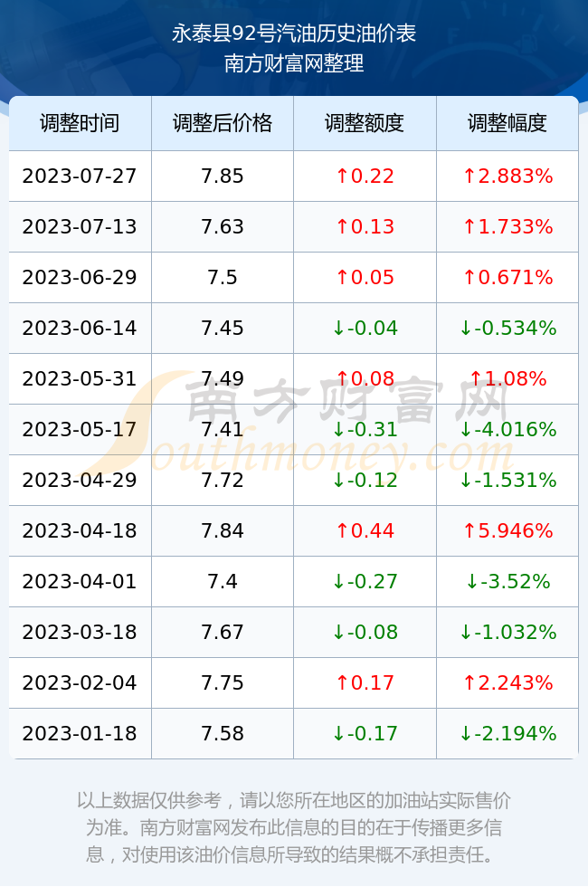Select the 2023-07-27 date cell
This screenshot has width=588, height=887.
click(80, 176)
